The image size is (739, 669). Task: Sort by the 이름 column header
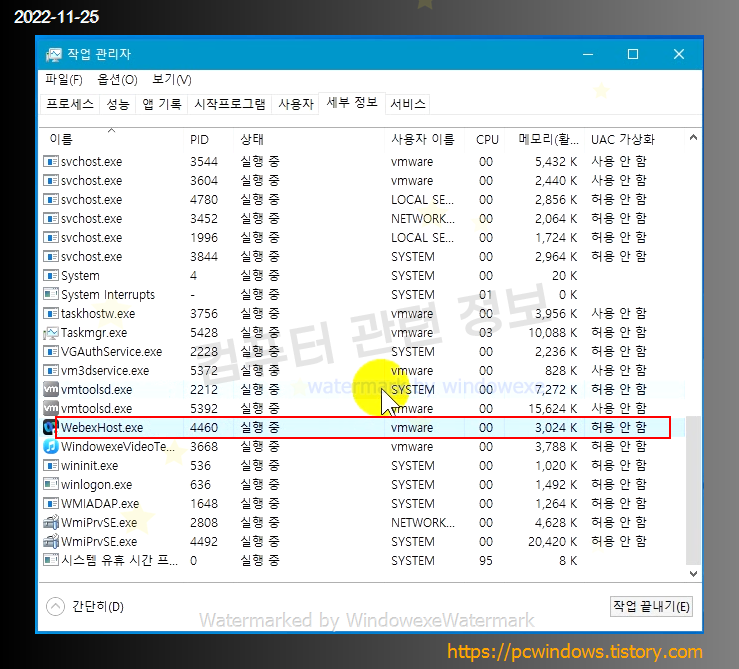coord(111,139)
